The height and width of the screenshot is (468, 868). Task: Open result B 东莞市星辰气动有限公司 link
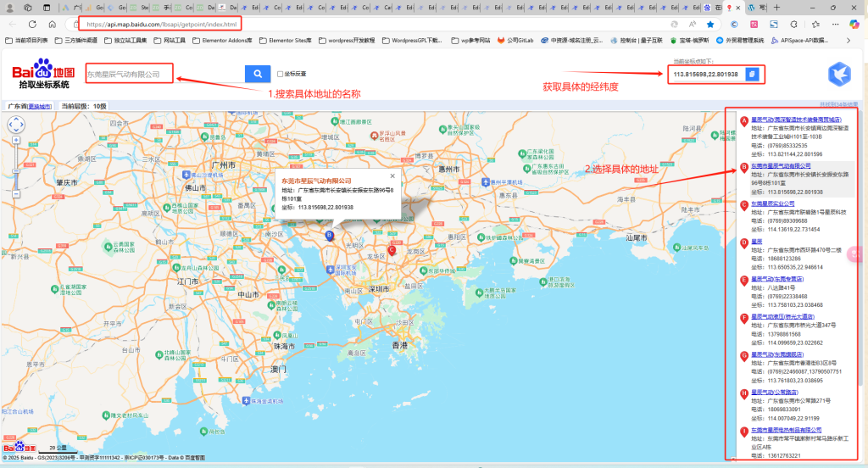(781, 165)
